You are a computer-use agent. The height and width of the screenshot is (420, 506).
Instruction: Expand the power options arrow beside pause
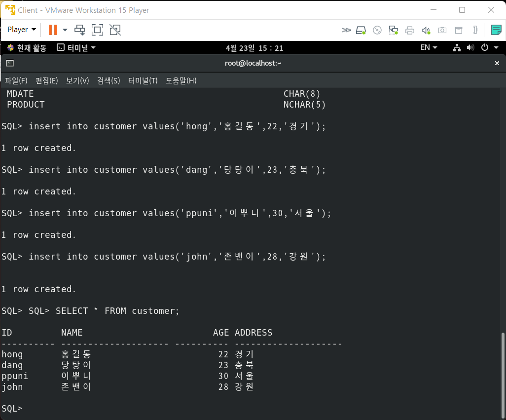coord(65,30)
